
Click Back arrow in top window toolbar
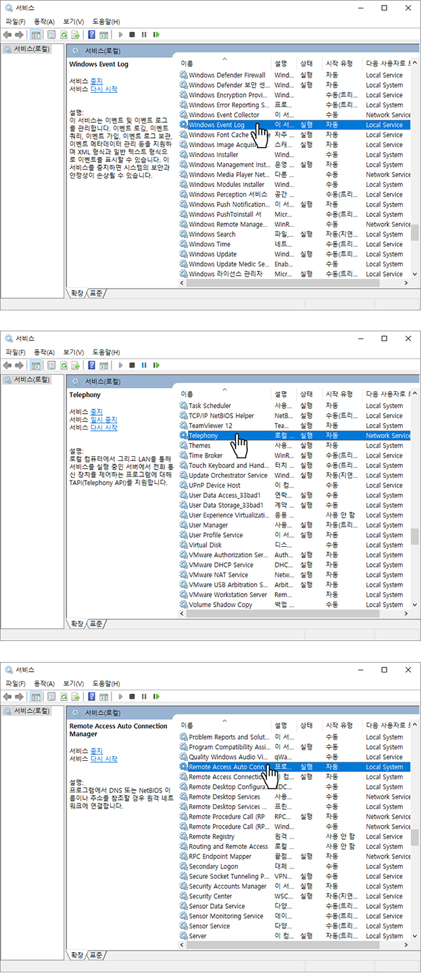coord(7,34)
